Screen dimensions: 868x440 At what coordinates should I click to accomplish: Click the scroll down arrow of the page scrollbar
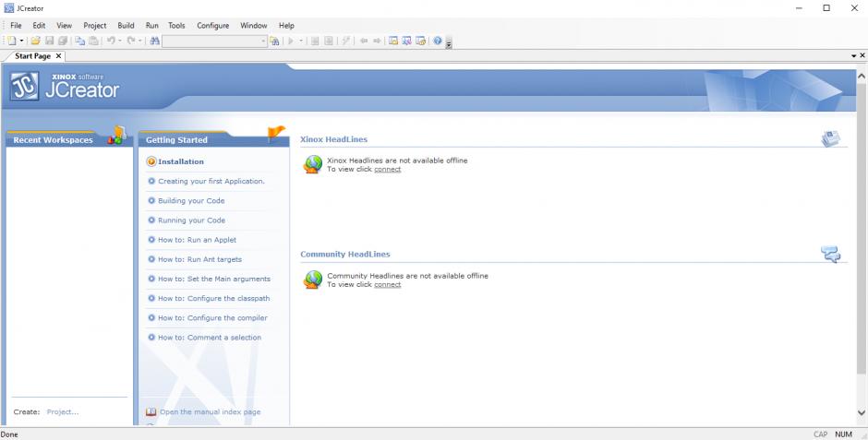pyautogui.click(x=862, y=413)
